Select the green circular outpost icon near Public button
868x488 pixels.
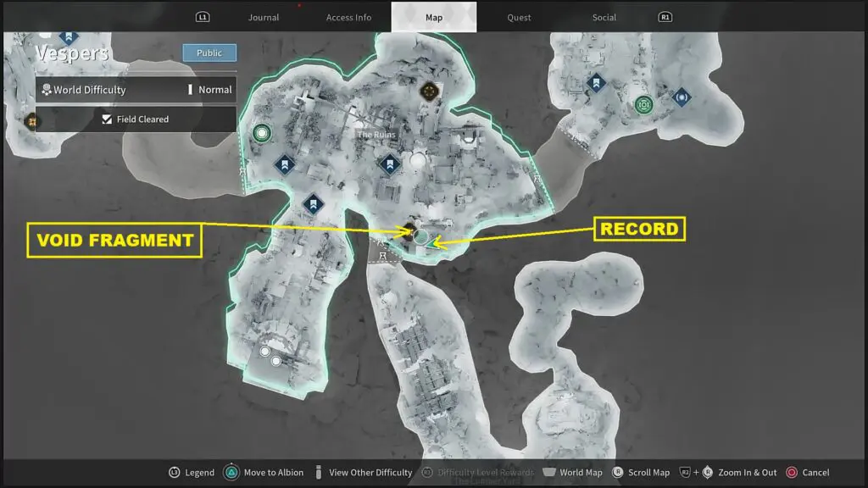pyautogui.click(x=261, y=133)
